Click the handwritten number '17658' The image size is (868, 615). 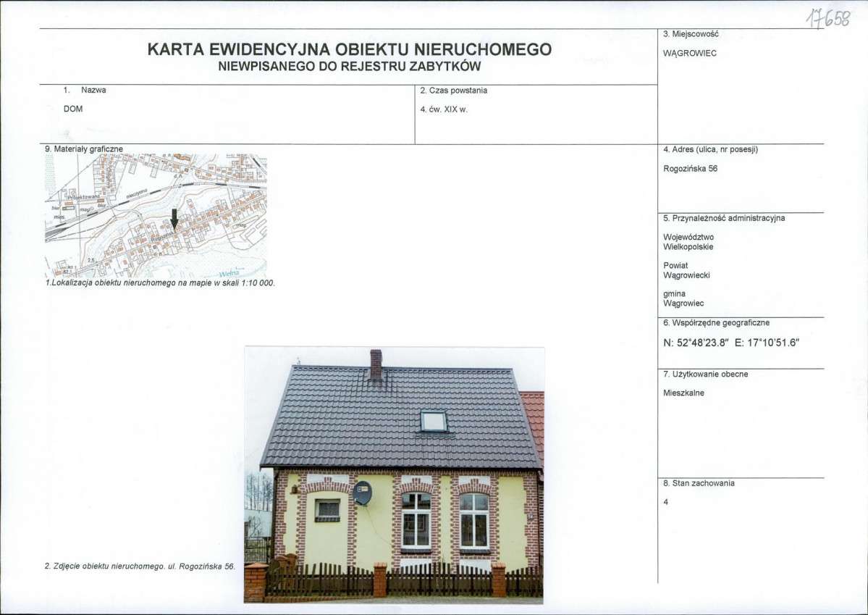[x=827, y=19]
